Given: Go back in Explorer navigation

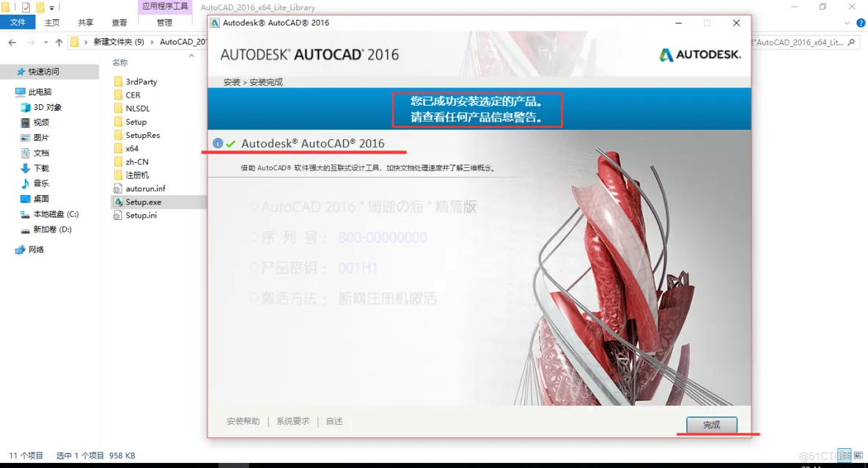Looking at the screenshot, I should [12, 42].
